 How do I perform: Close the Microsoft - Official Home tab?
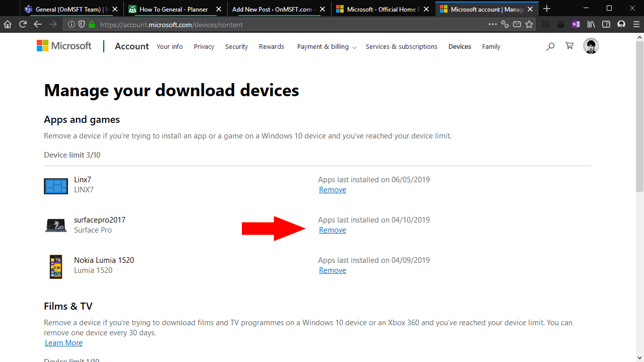click(426, 9)
